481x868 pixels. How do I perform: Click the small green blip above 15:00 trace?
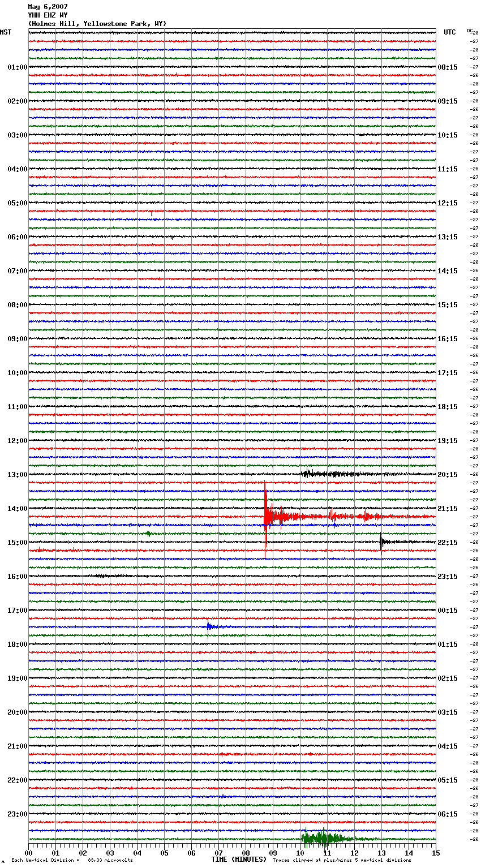[148, 533]
